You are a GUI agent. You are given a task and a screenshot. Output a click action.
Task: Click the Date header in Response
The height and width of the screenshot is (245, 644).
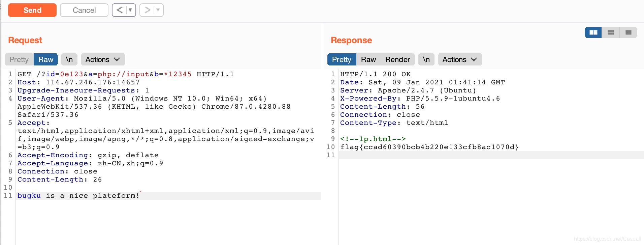[422, 82]
